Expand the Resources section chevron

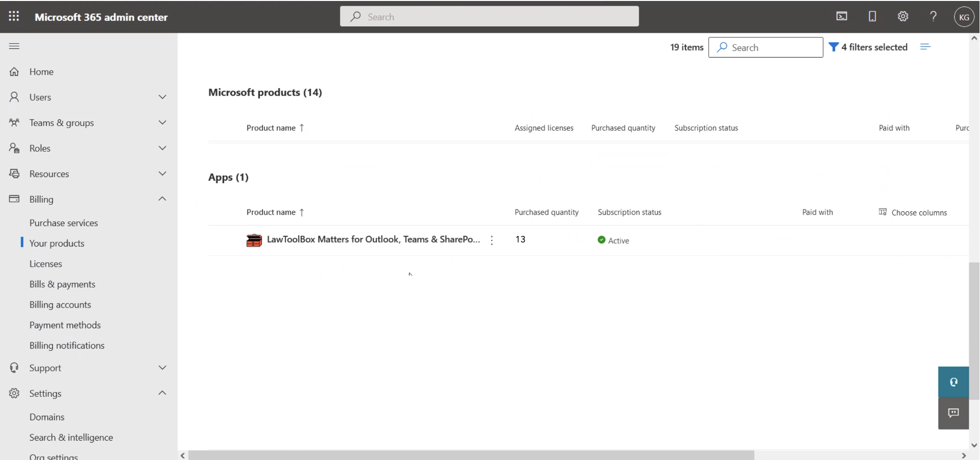[x=162, y=173]
